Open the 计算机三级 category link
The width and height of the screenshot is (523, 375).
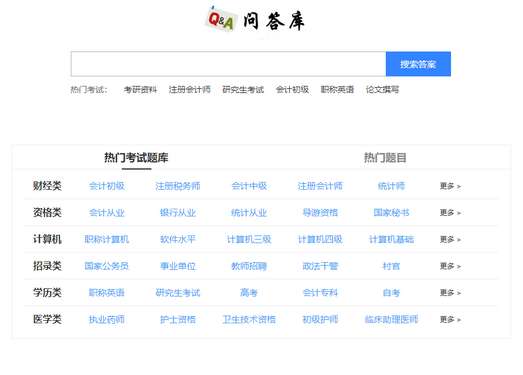pos(249,239)
